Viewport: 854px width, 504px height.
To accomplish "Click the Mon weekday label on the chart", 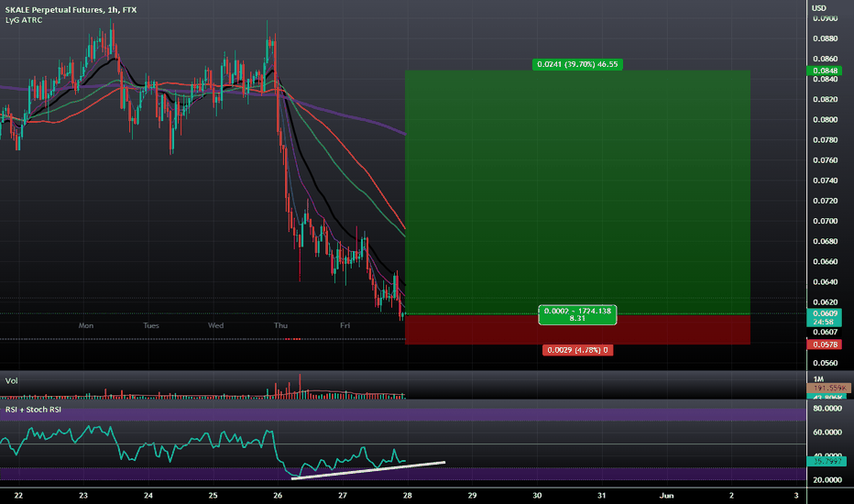I will [86, 325].
